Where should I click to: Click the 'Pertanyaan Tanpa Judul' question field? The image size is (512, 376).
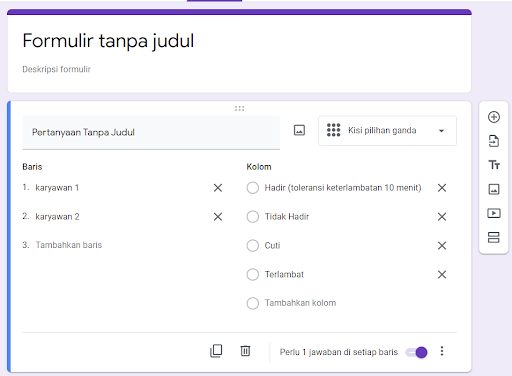click(151, 133)
